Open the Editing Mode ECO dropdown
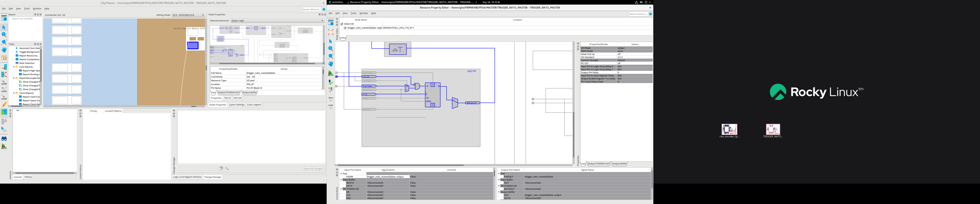Viewport: 980px width, 204px height. pyautogui.click(x=188, y=15)
